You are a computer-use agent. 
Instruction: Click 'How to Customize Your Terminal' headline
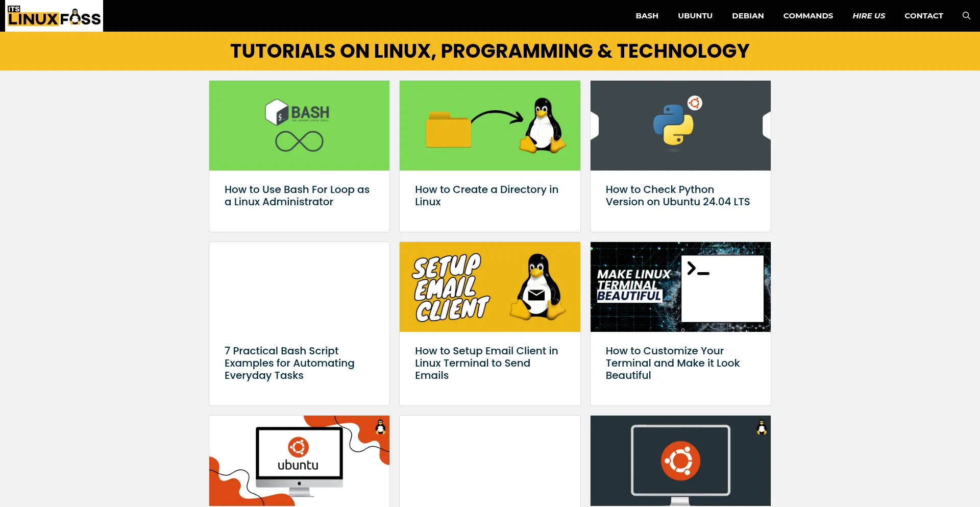(672, 363)
